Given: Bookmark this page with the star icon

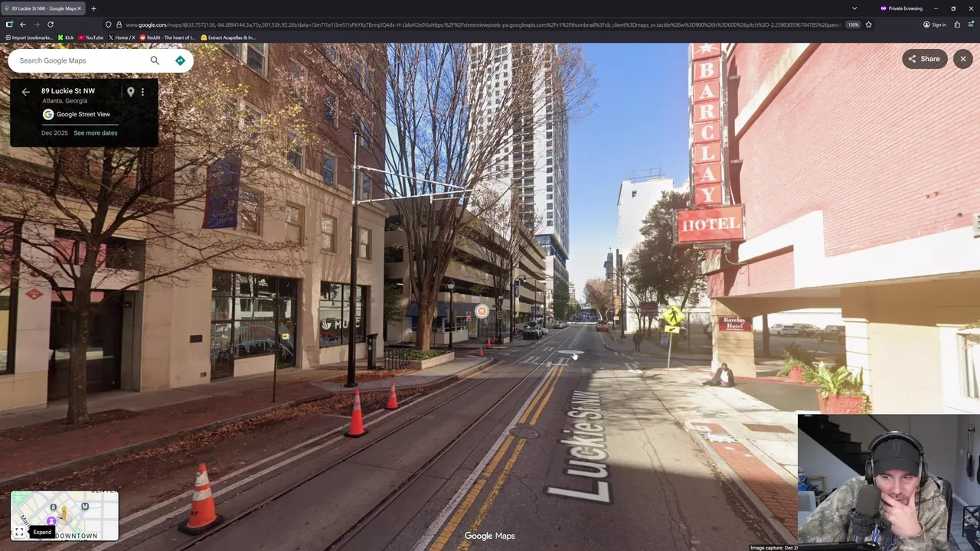Looking at the screenshot, I should (x=868, y=24).
